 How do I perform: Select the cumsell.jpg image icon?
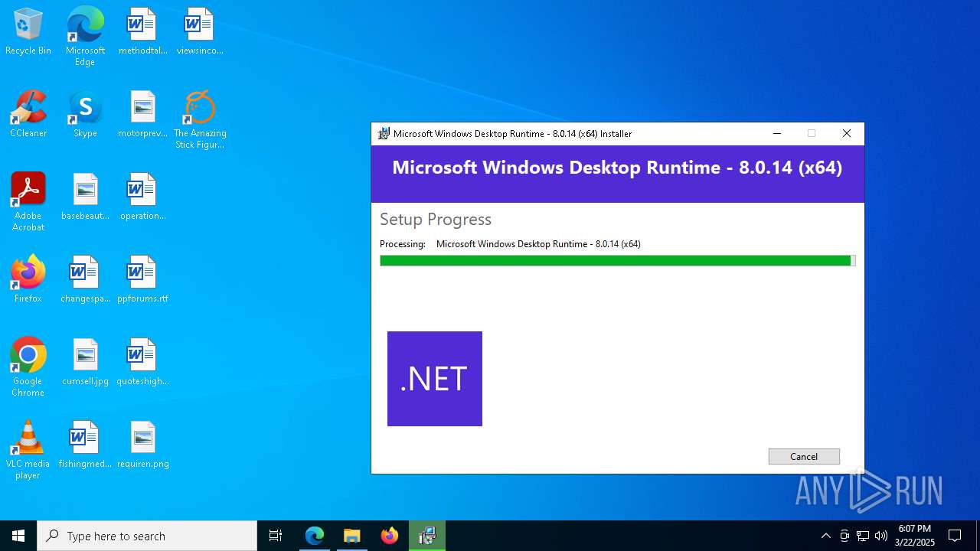pos(85,362)
